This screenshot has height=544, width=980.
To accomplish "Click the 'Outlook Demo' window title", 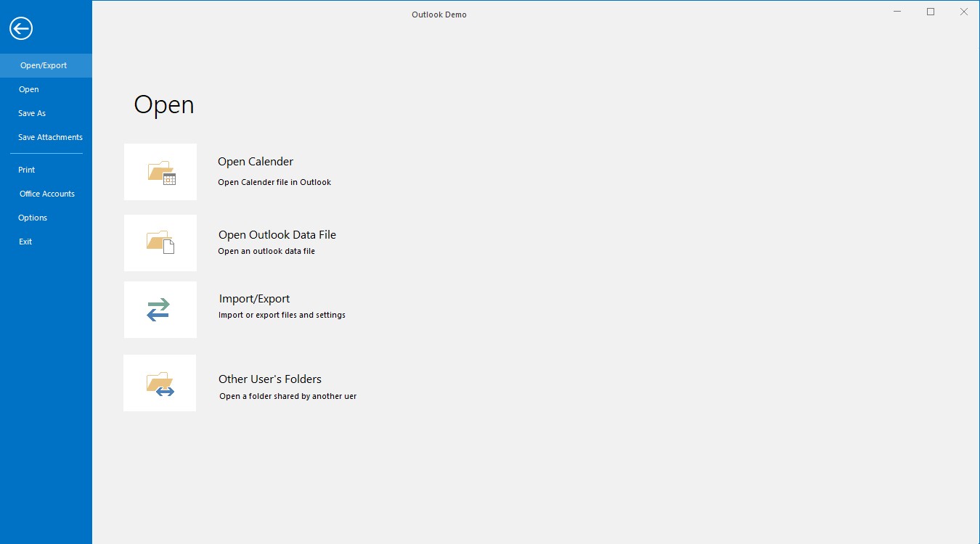I will [439, 15].
